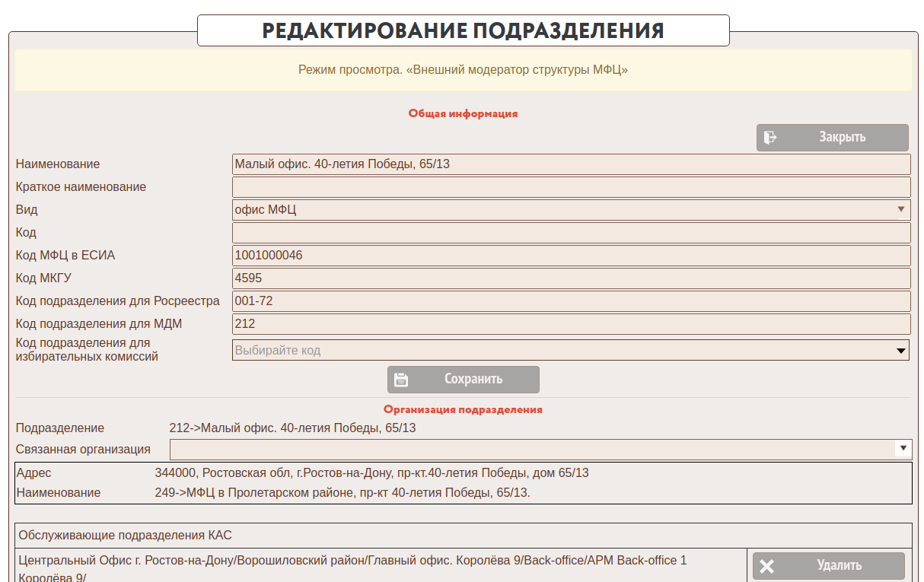Click the exit icon on Закрыть button

pyautogui.click(x=770, y=138)
